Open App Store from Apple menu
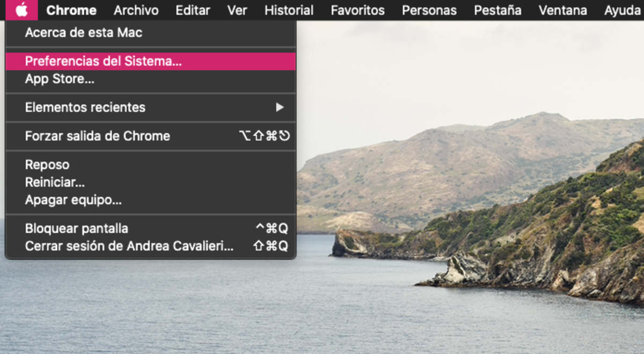644x354 pixels. point(59,79)
